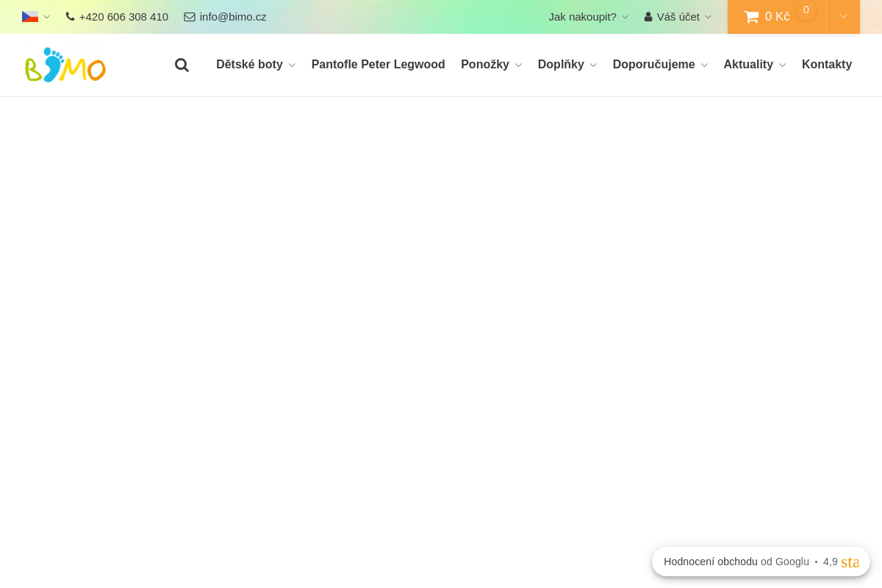This screenshot has width=882, height=588.
Task: Open the shopping cart icon
Action: (750, 16)
